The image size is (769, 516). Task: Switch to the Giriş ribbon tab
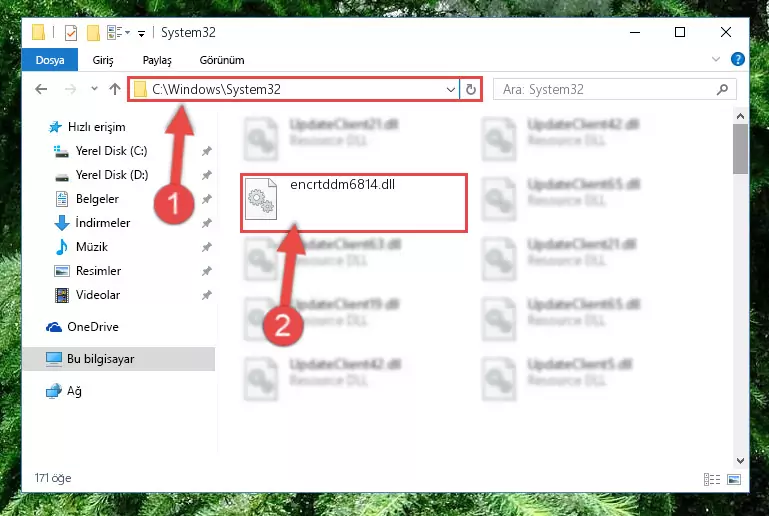(103, 60)
